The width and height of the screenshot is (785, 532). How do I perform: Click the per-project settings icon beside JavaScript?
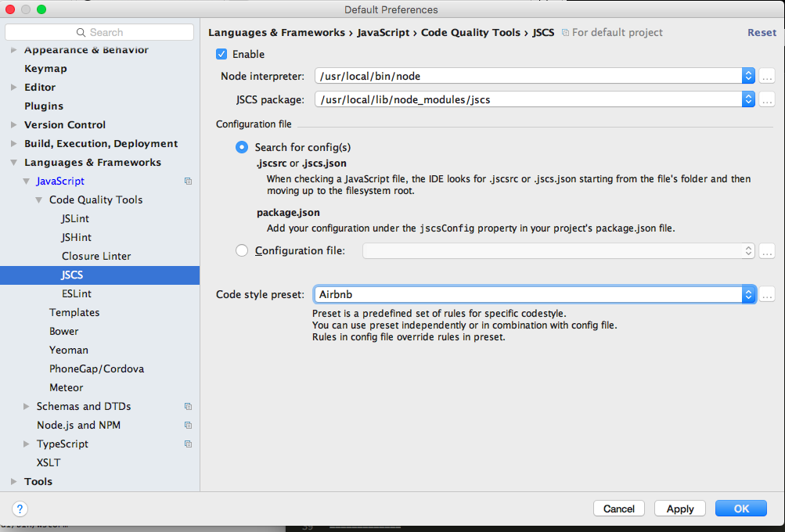pos(188,181)
